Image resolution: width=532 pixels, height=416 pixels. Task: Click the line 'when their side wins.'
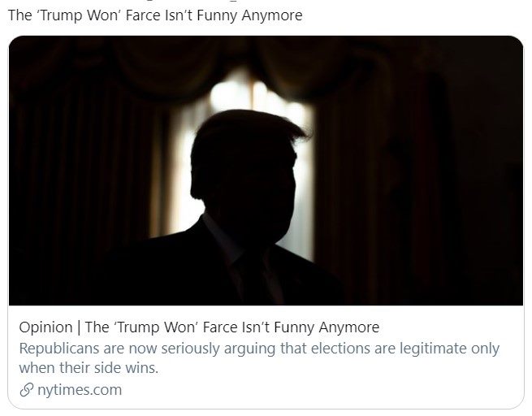[89, 368]
